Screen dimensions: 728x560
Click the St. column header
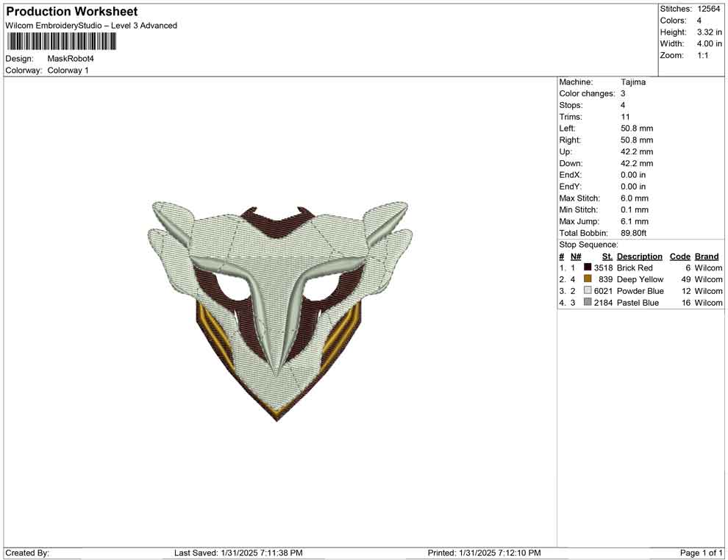[607, 256]
